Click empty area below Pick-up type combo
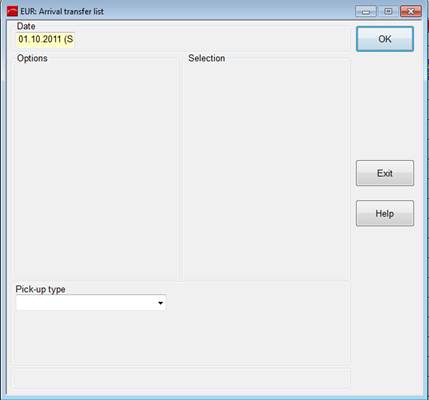This screenshot has width=429, height=400. click(182, 336)
